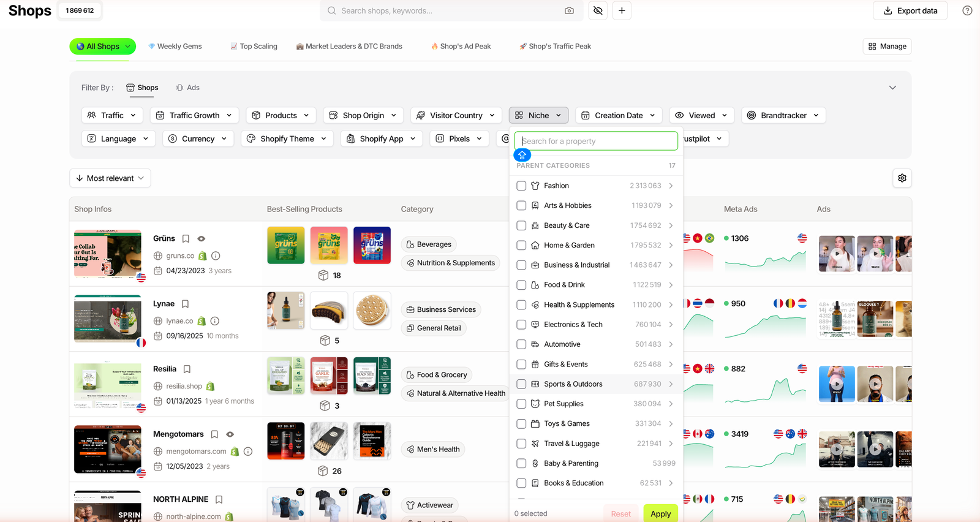Open the help question-mark icon
Screen dimensions: 980x522
tap(967, 10)
